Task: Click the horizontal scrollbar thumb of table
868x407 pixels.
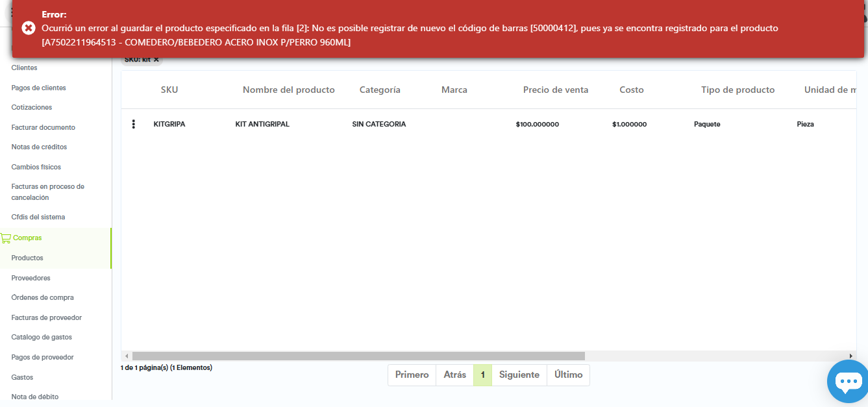Action: coord(358,356)
